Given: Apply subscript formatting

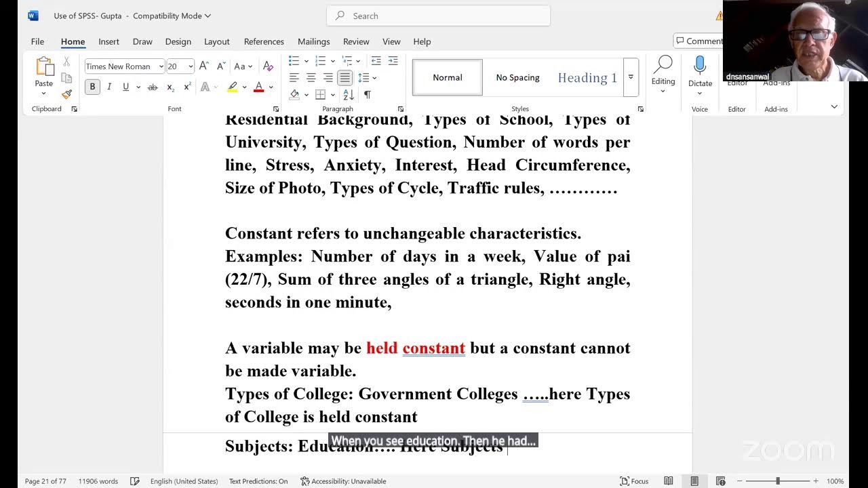Looking at the screenshot, I should [170, 87].
